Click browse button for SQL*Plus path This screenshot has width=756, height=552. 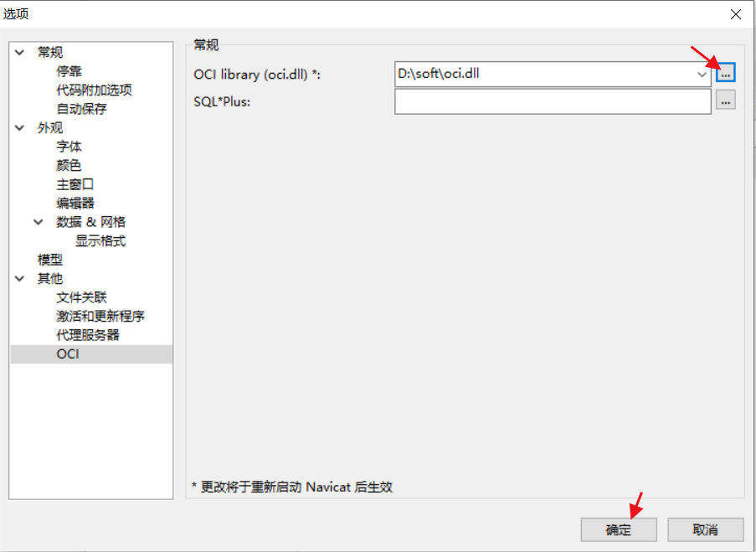coord(726,101)
